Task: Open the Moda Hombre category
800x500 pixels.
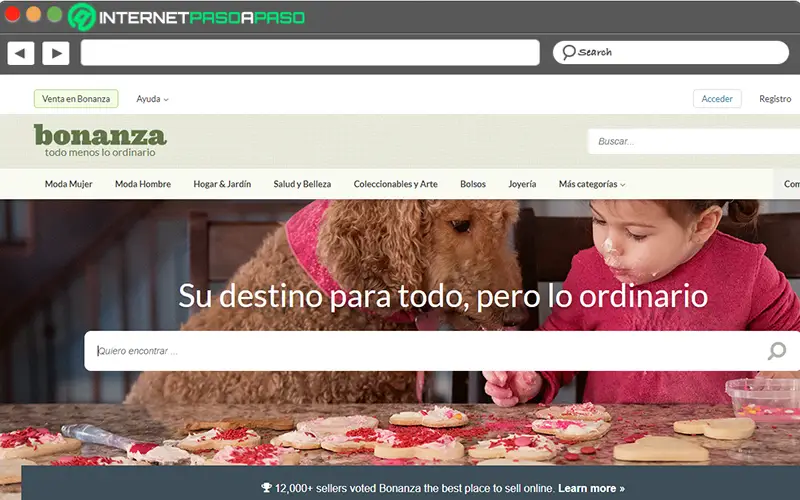Action: click(x=143, y=184)
